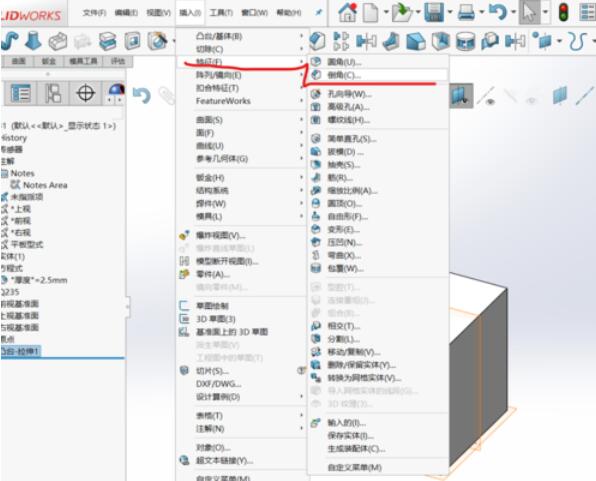Open the 帮助(H) menu
Screen dimensions: 596x481
288,13
